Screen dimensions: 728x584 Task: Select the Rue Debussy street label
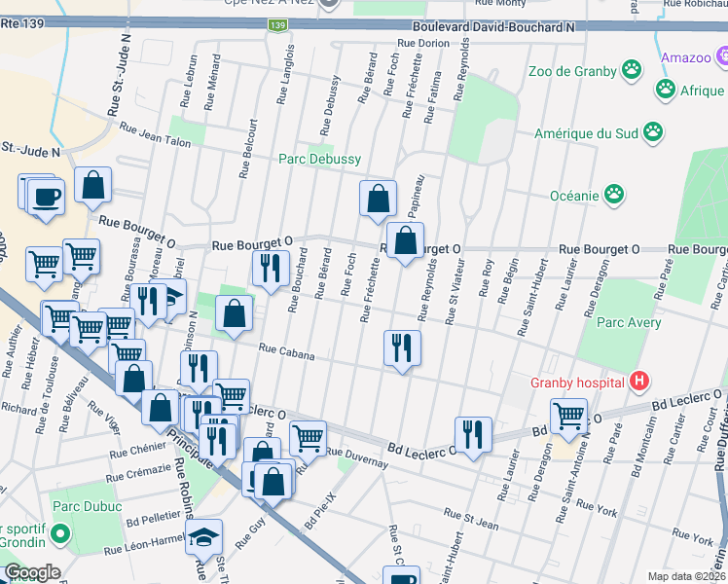click(x=330, y=106)
